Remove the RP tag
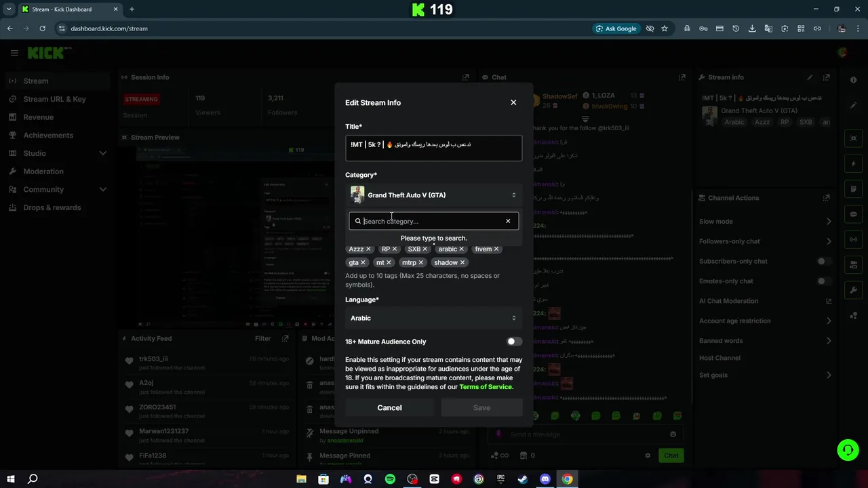 point(395,249)
